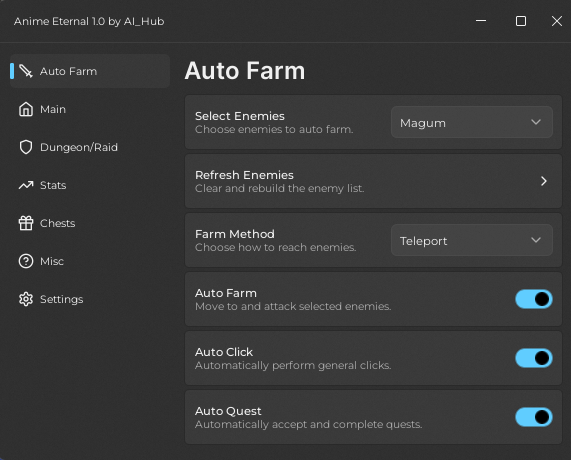Click the Farm Method label
Viewport: 571px width, 460px height.
pos(235,234)
